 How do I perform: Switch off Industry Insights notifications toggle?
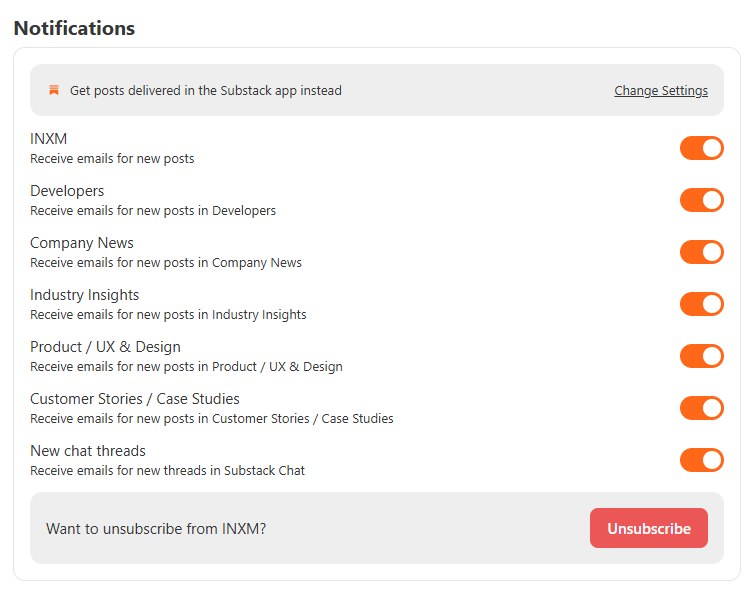(701, 304)
